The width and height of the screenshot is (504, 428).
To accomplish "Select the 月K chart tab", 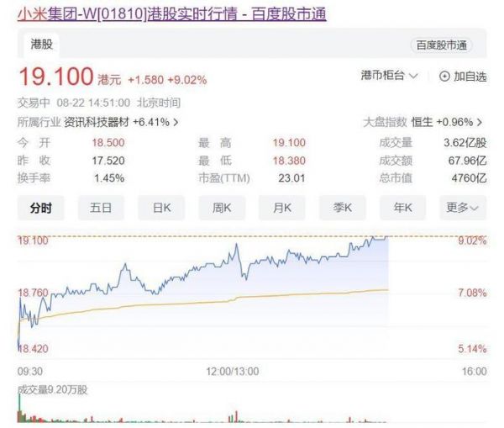I will pos(281,207).
